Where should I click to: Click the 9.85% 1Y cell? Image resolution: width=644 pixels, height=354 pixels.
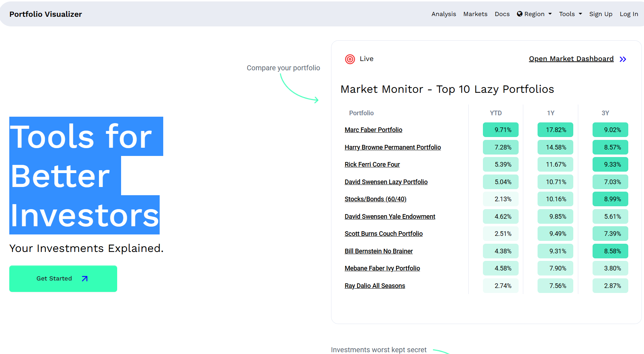point(555,217)
